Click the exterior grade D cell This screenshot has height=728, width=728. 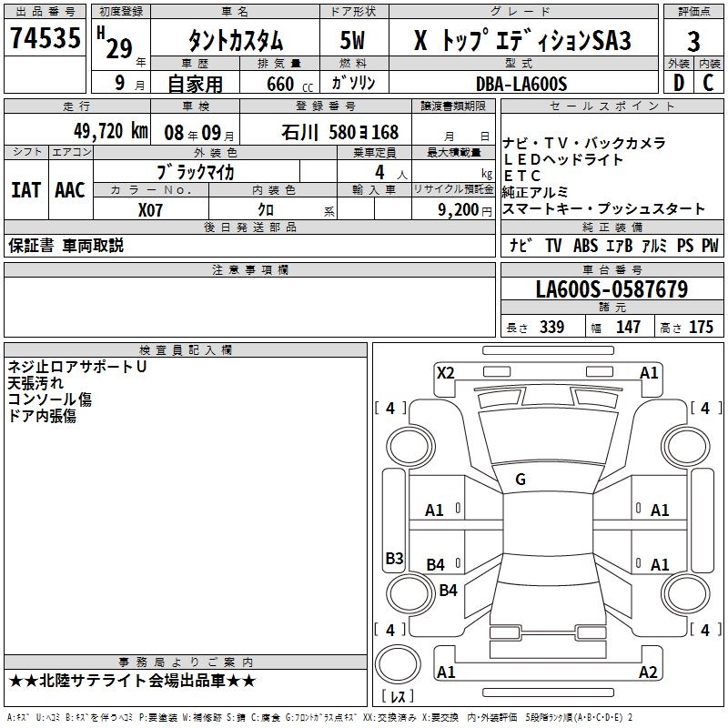click(x=678, y=84)
